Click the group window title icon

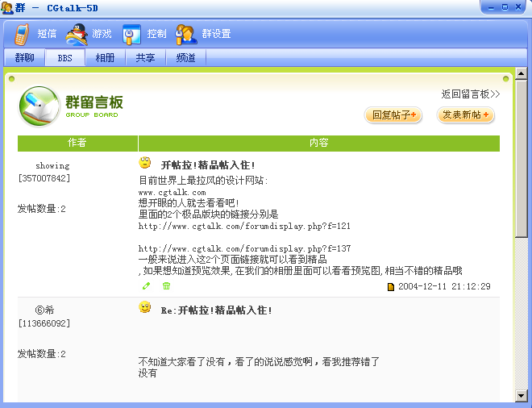(x=6, y=7)
